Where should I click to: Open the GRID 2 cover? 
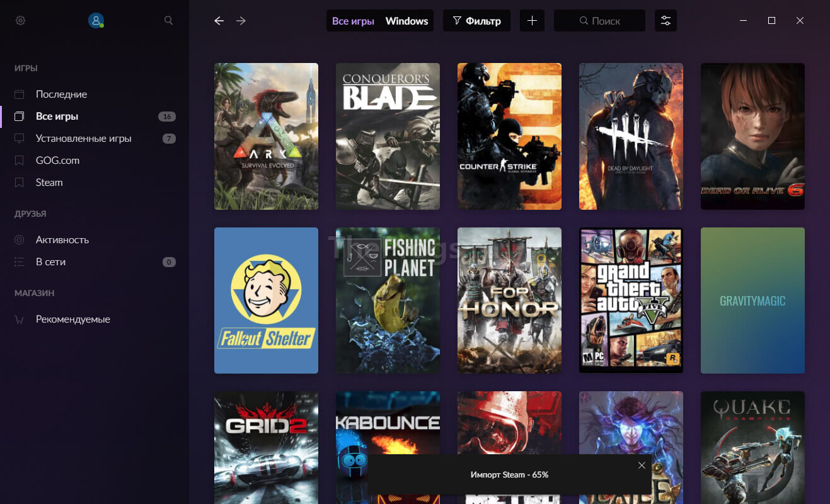[x=266, y=447]
